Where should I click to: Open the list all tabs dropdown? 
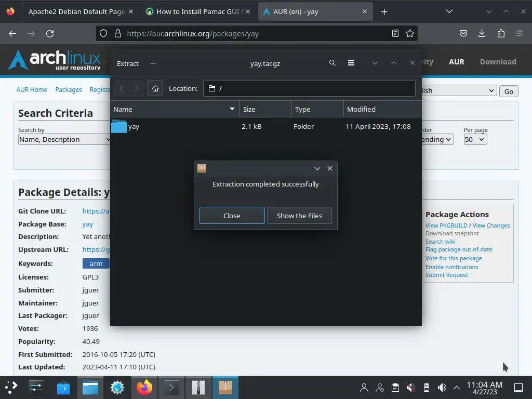(x=449, y=11)
